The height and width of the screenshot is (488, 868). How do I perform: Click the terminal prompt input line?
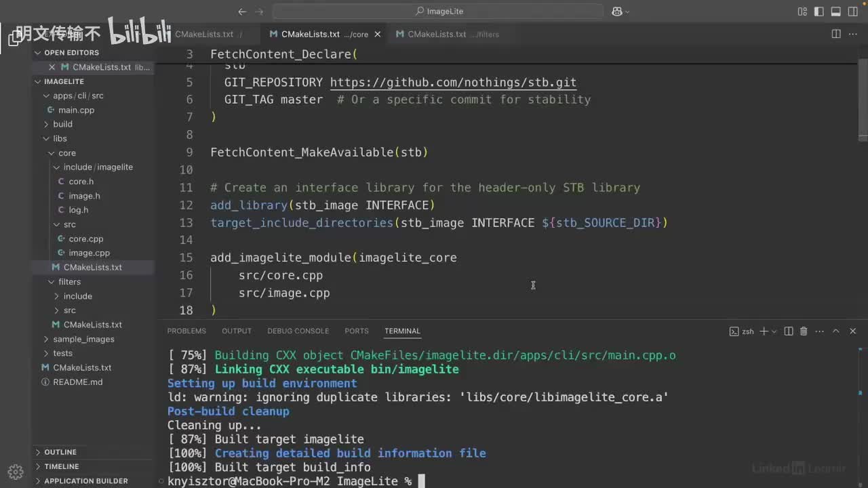pyautogui.click(x=296, y=481)
